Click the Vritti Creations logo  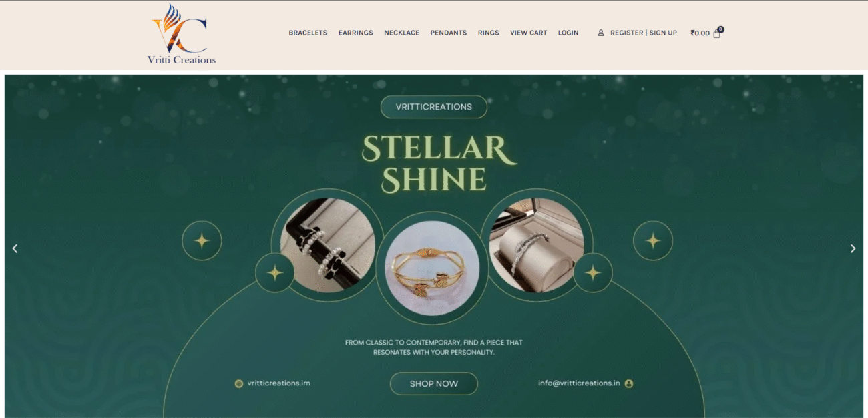coord(181,35)
